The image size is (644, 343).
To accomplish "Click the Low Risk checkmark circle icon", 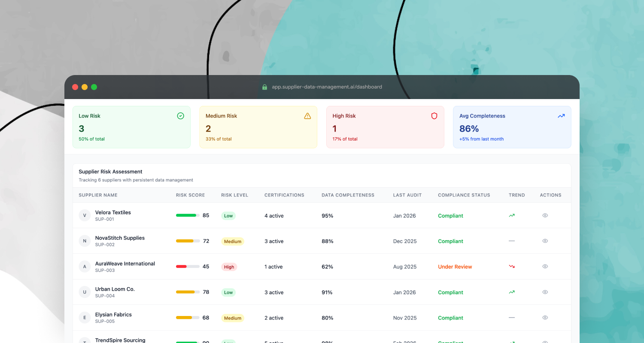I will pyautogui.click(x=180, y=116).
